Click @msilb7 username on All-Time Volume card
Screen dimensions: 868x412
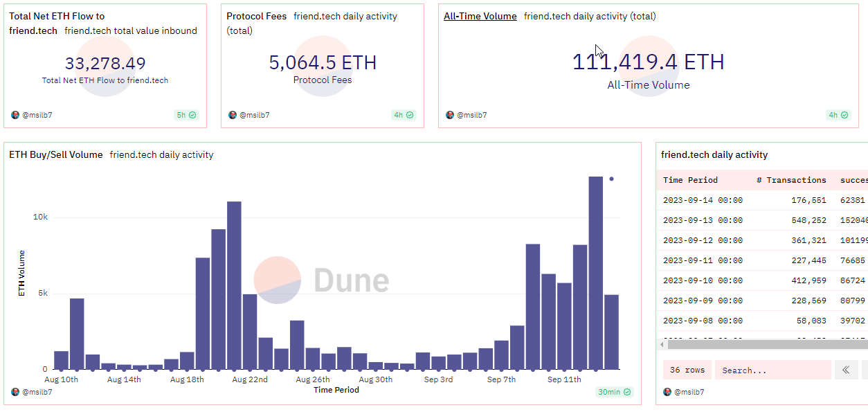point(472,115)
